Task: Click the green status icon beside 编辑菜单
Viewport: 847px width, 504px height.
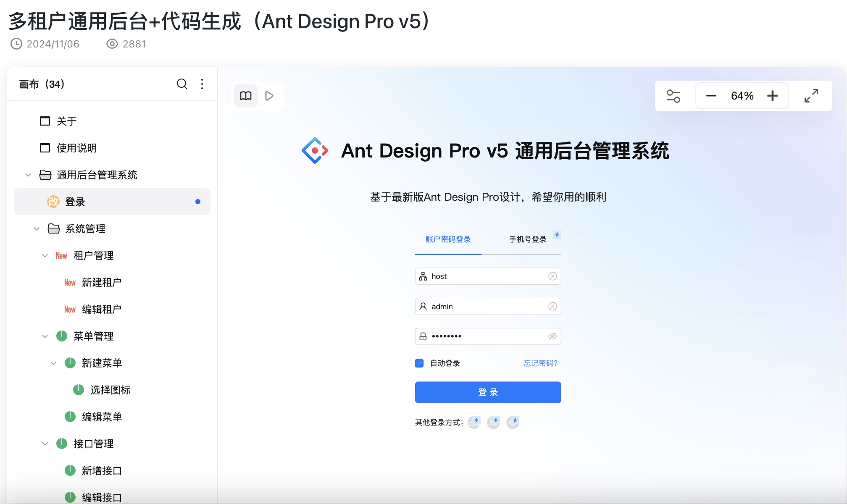Action: coord(70,417)
